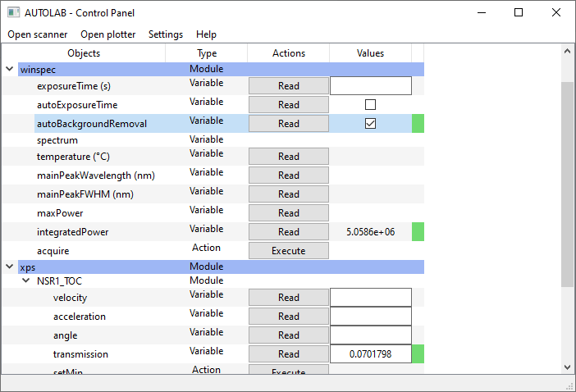
Task: Collapse the xps module
Action: [10, 267]
